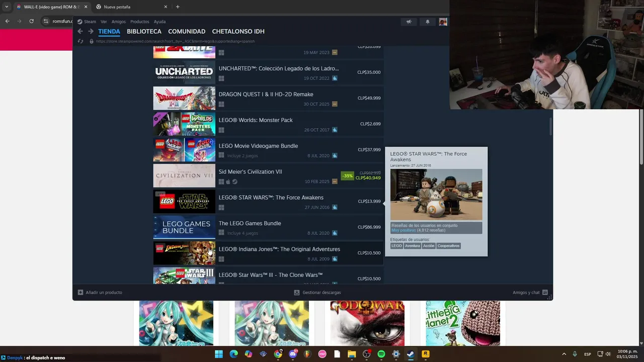This screenshot has height=362, width=644.
Task: Switch to BIBLIOTECA tab
Action: (144, 31)
